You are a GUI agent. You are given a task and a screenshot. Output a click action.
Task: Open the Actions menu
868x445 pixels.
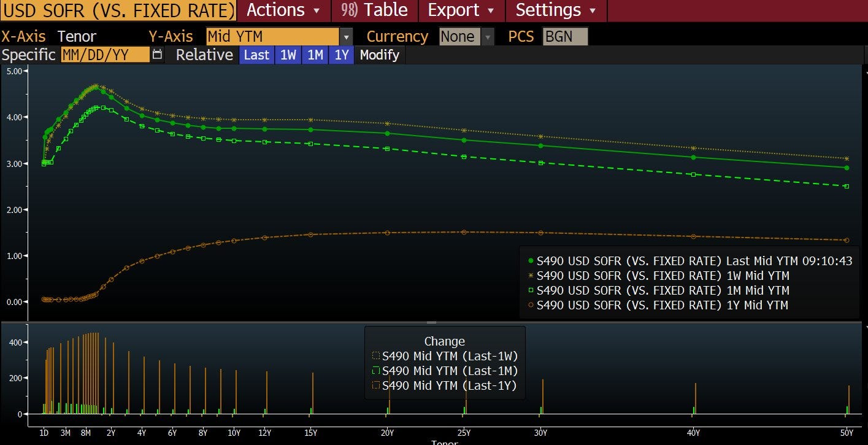(x=283, y=10)
